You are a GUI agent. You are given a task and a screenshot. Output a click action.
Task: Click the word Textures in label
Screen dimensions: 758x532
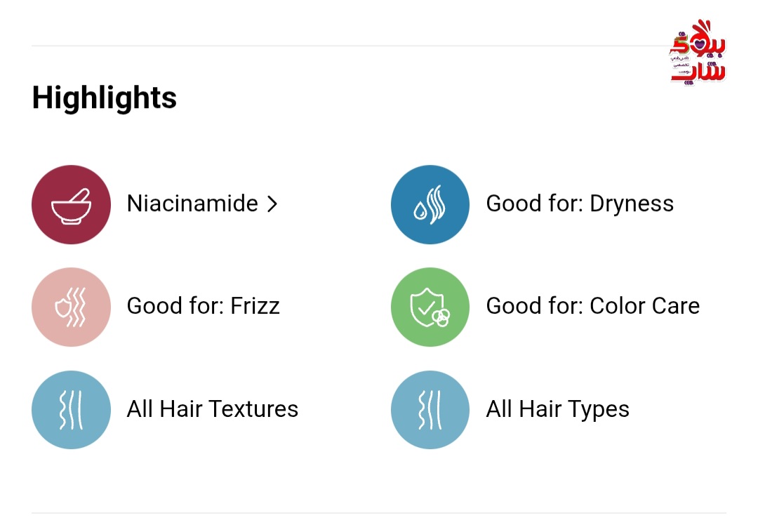point(254,408)
